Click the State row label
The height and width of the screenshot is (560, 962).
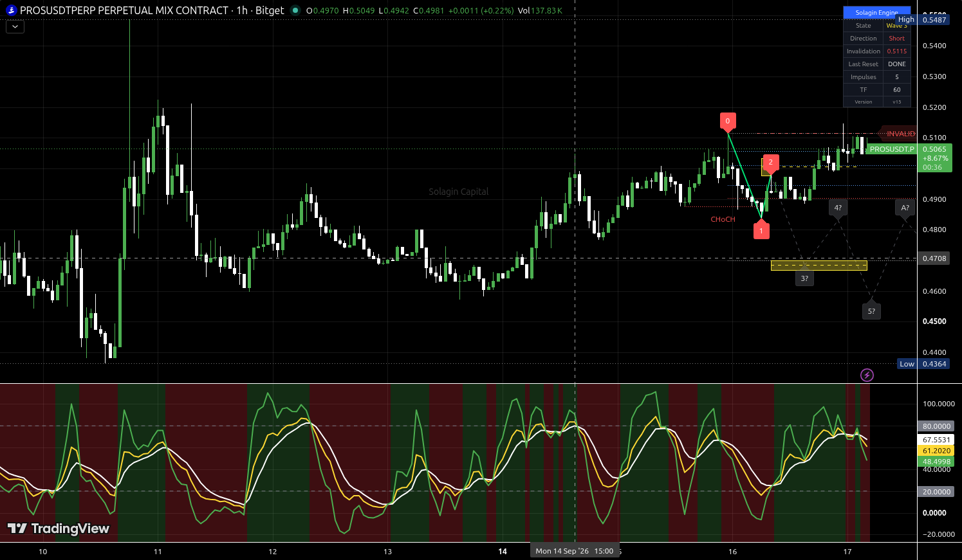click(x=864, y=26)
